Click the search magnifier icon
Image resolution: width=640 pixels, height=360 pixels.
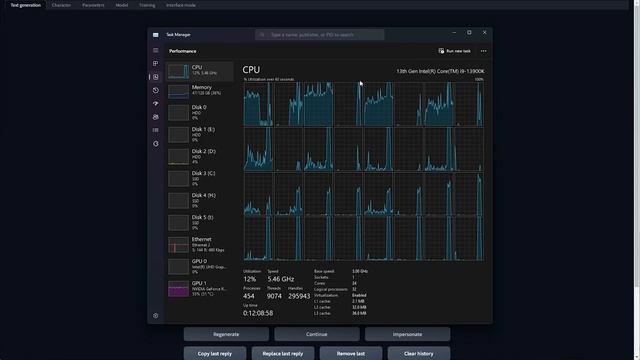(262, 35)
